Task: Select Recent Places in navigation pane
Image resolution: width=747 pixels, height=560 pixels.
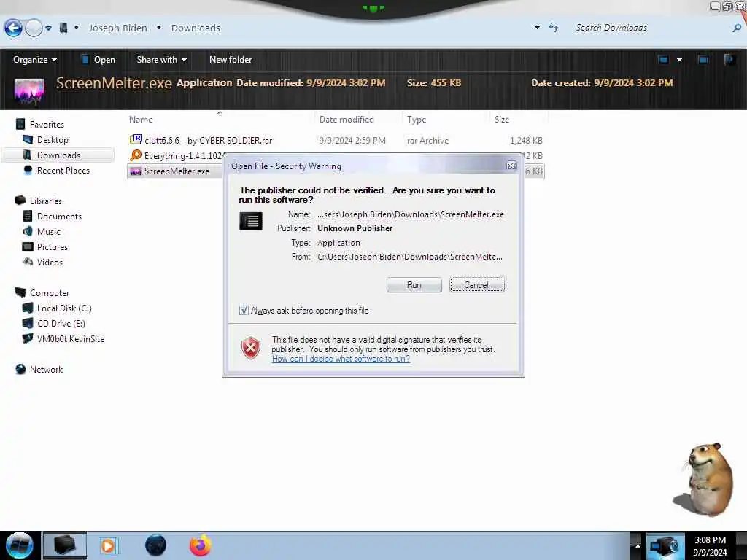Action: (x=63, y=171)
